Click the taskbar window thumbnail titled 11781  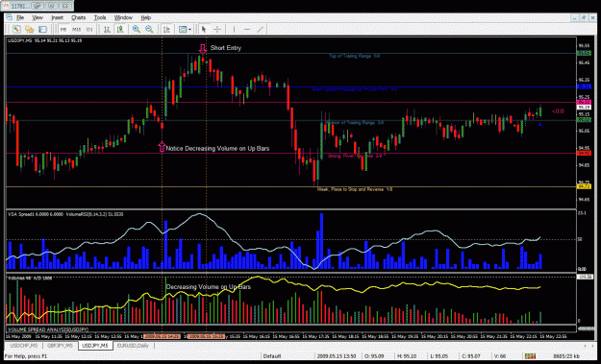tap(38, 6)
